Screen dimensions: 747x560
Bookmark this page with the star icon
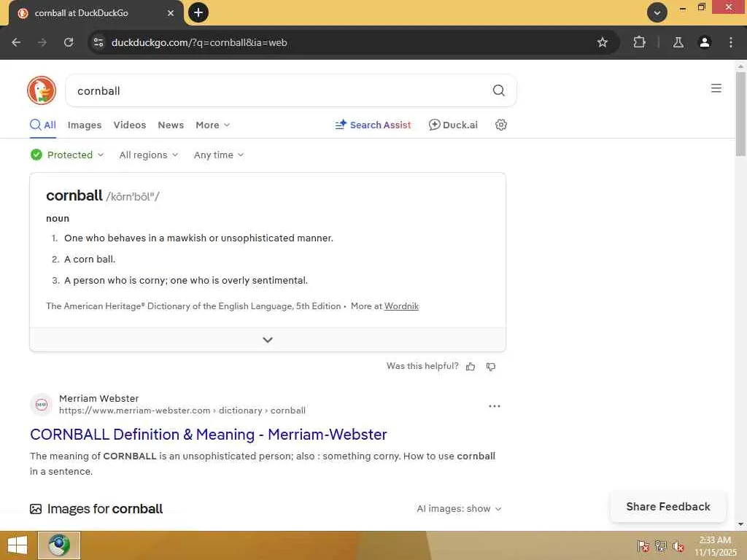tap(602, 42)
